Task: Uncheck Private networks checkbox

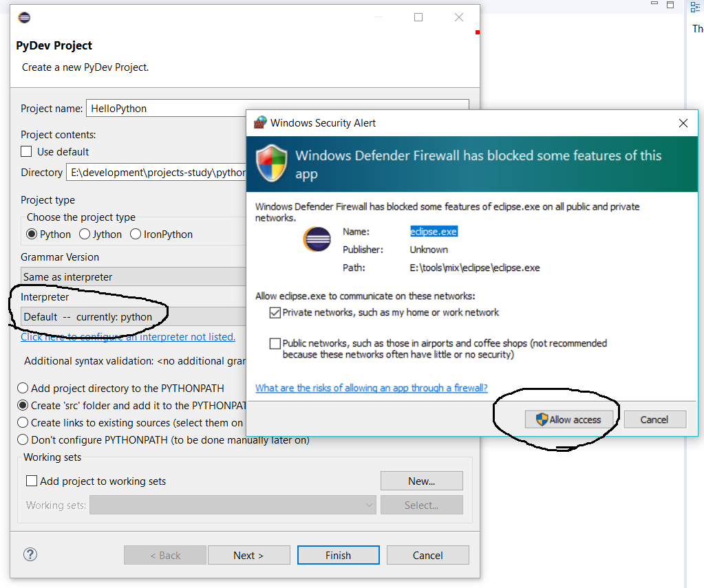Action: 275,312
